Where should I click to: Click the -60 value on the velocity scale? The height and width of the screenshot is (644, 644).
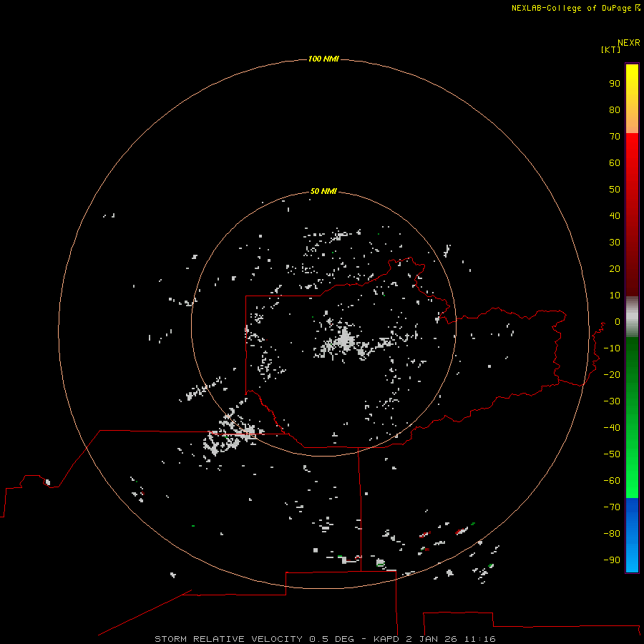tap(612, 481)
